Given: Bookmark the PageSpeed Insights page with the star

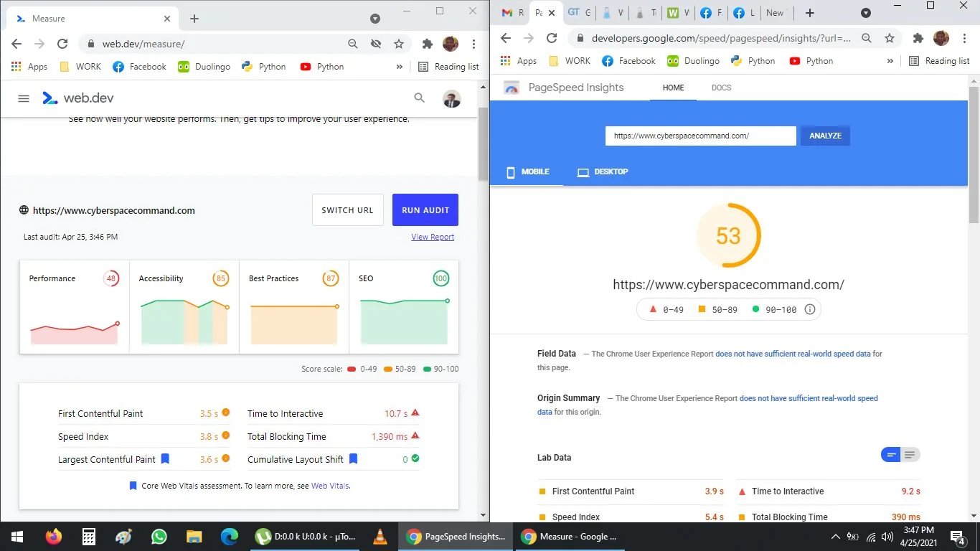Looking at the screenshot, I should click(890, 38).
